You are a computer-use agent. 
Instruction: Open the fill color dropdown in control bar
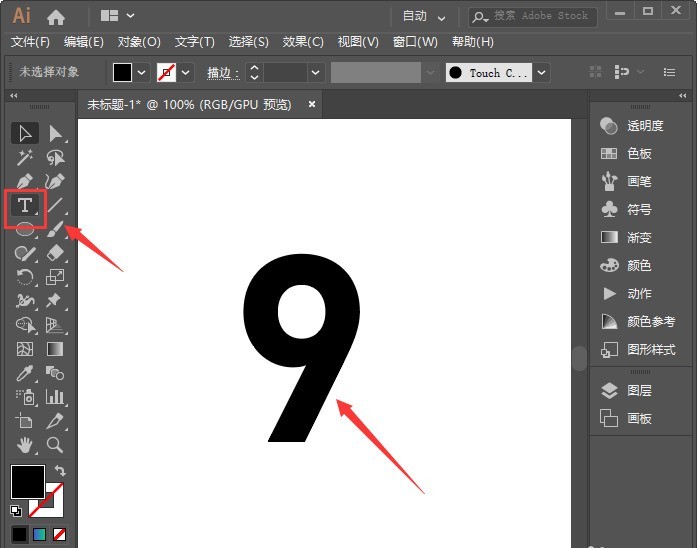click(x=141, y=73)
